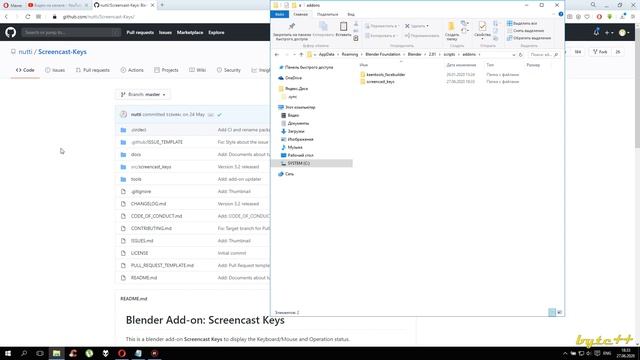The height and width of the screenshot is (360, 640).
Task: Click Blender Foundation in the path breadcrumb
Action: tap(382, 54)
